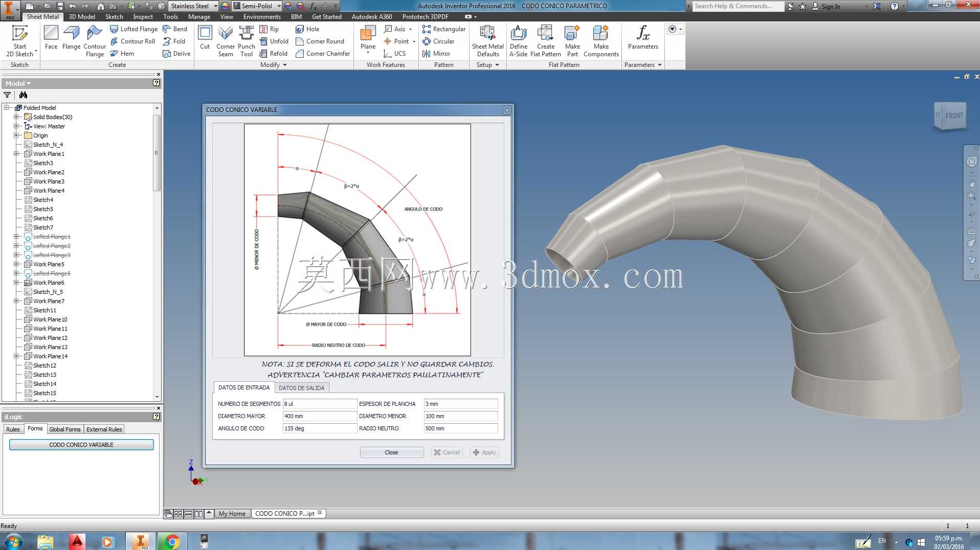Choose the Contour Flange tool
Image resolution: width=980 pixels, height=550 pixels.
coord(95,41)
